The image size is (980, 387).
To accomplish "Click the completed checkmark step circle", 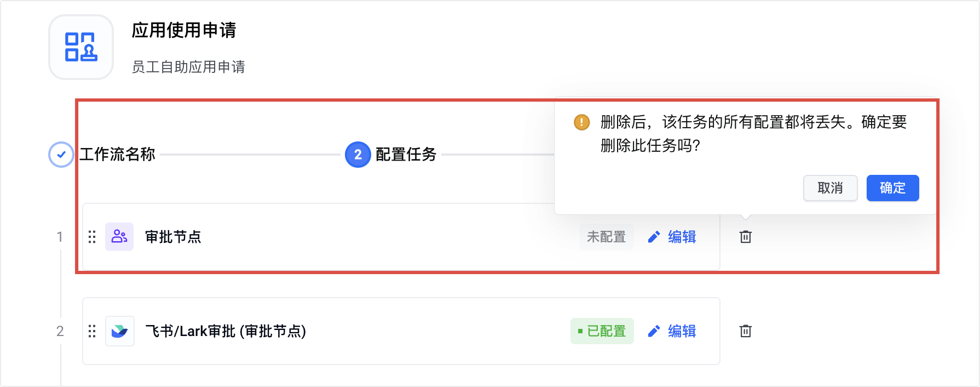I will [61, 155].
